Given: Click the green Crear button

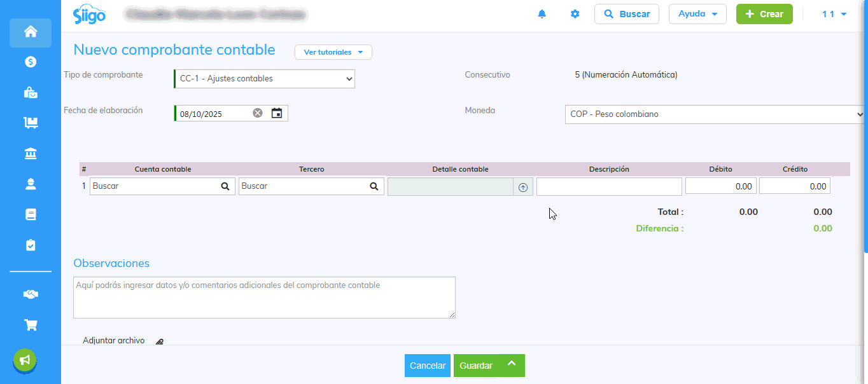Looking at the screenshot, I should click(x=764, y=14).
